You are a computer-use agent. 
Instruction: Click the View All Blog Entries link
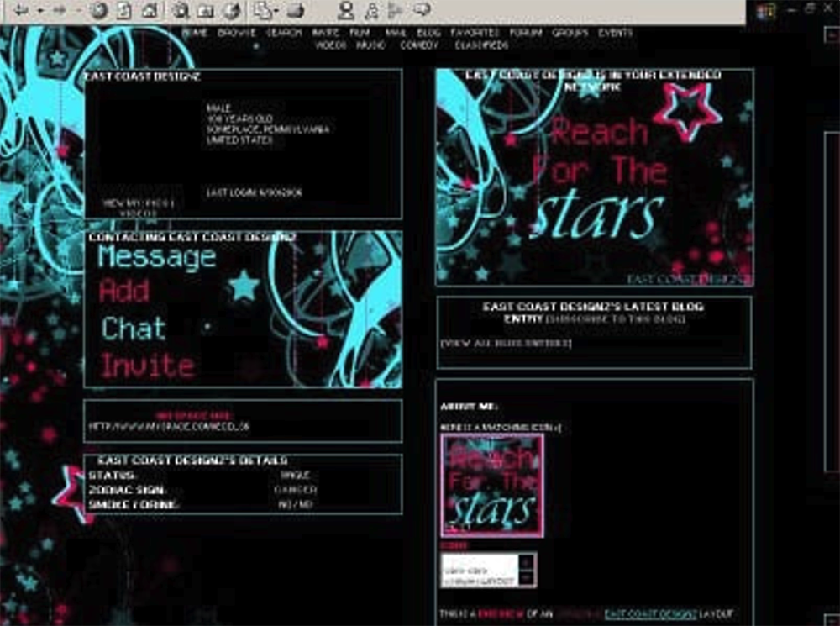pyautogui.click(x=505, y=343)
